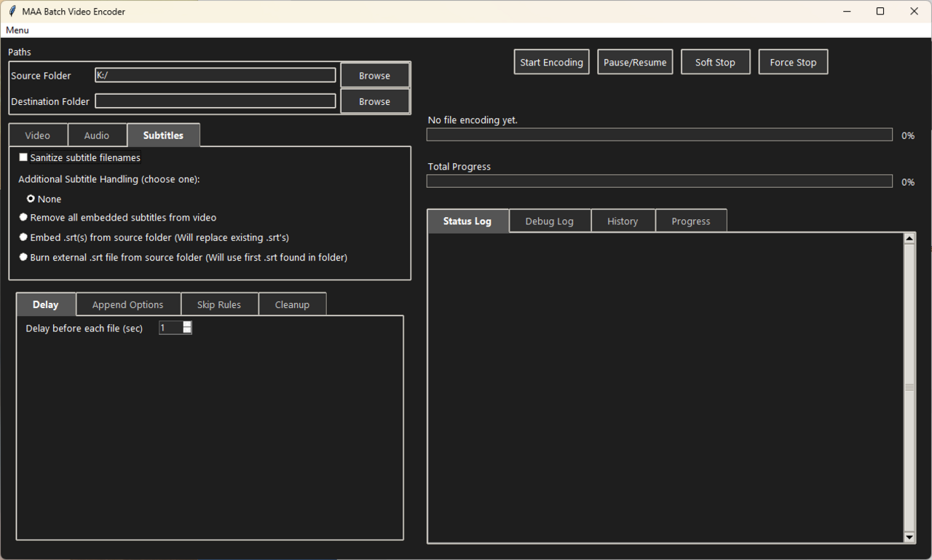Click Soft Stop button
The height and width of the screenshot is (560, 932).
[x=715, y=62]
